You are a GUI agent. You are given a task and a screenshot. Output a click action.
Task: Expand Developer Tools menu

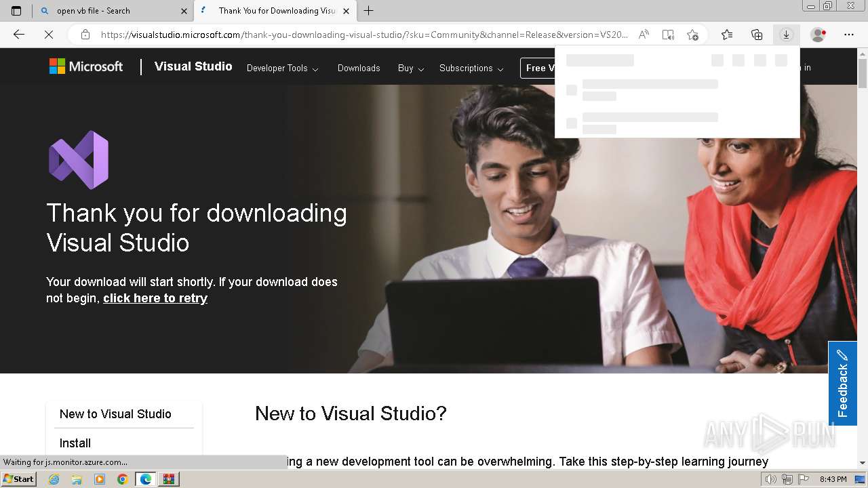tap(282, 68)
